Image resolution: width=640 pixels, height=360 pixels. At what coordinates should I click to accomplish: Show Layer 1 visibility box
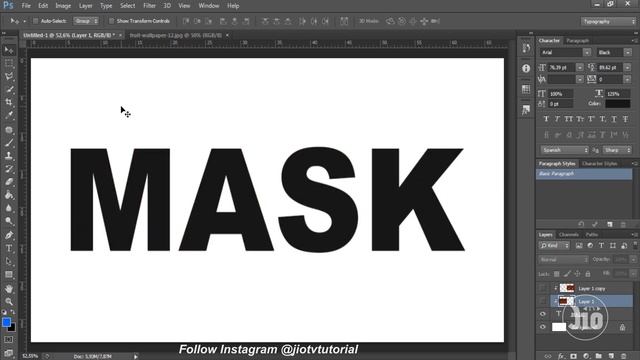click(542, 301)
